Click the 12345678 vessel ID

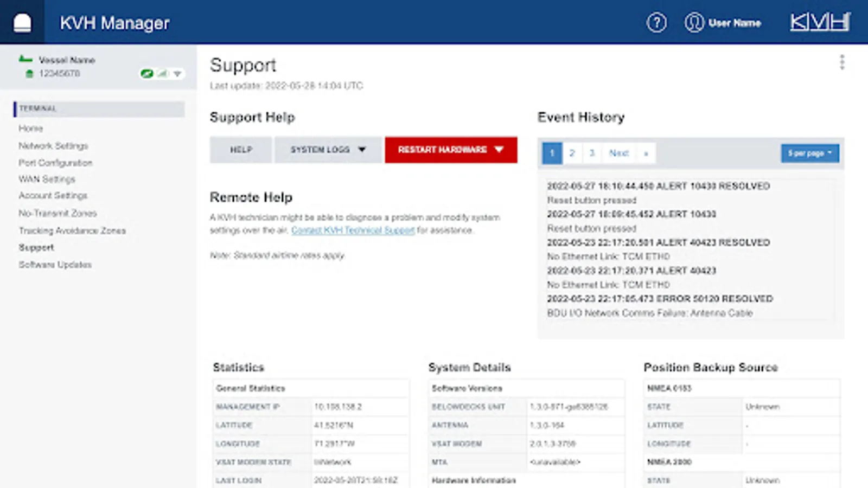pyautogui.click(x=59, y=73)
